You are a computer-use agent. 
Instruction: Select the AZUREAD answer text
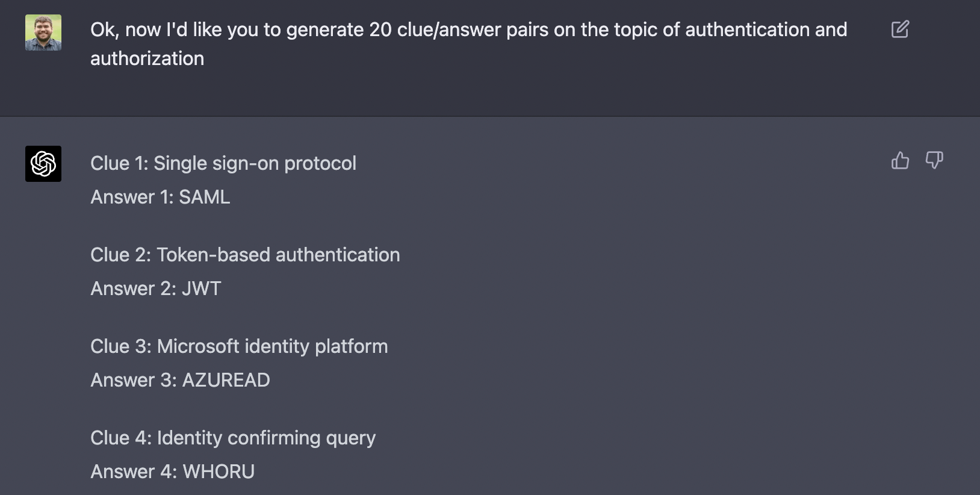[x=226, y=380]
